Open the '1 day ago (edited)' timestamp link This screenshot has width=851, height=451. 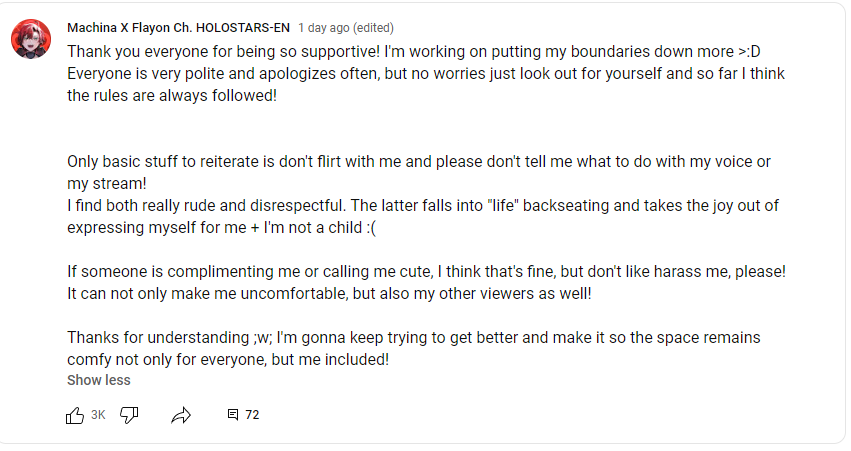click(346, 28)
